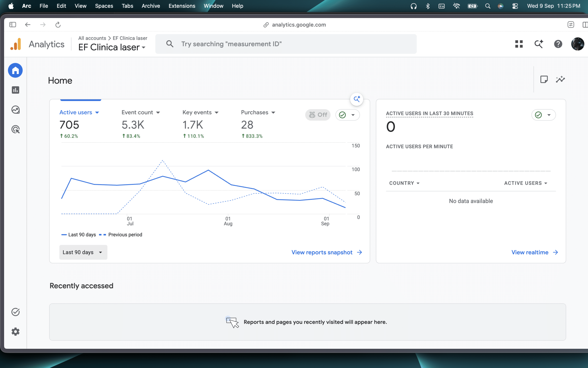Open macOS Spotlight search icon
Viewport: 588px width, 368px height.
(x=488, y=6)
